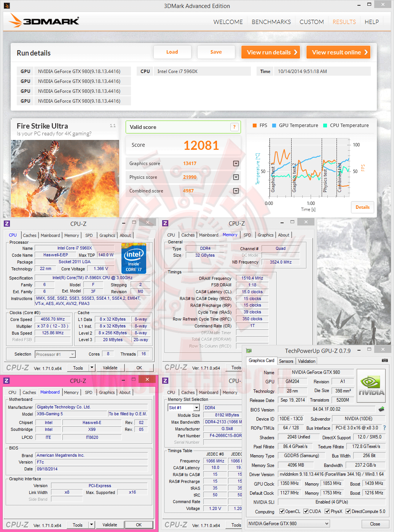Open Processor #1 selection dropdown
Image resolution: width=394 pixels, height=532 pixels.
[x=72, y=354]
